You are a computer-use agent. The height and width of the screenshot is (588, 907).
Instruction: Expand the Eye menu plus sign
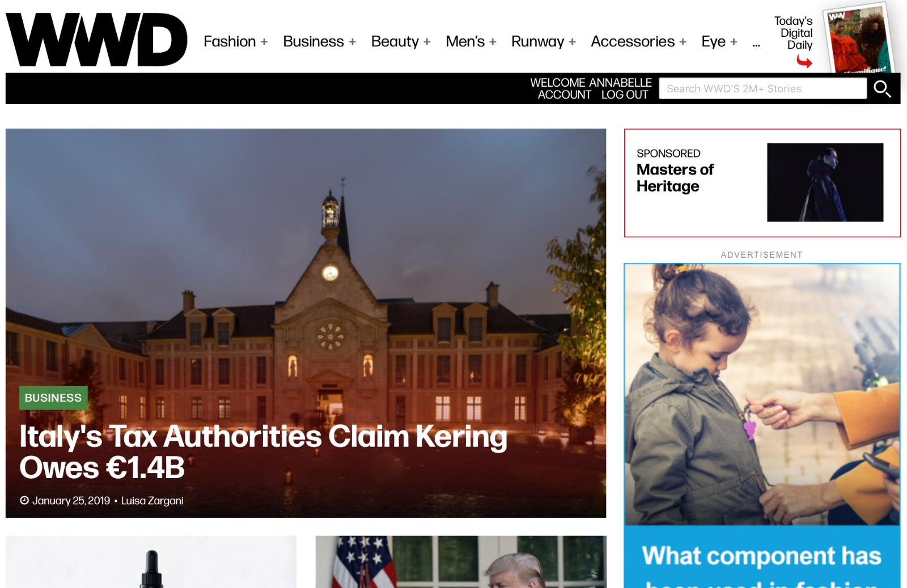point(734,42)
